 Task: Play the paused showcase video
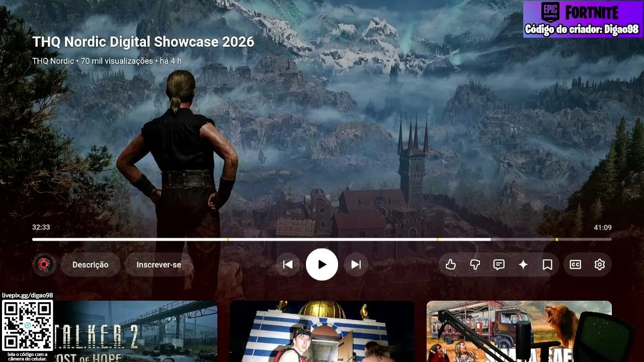pos(322,264)
